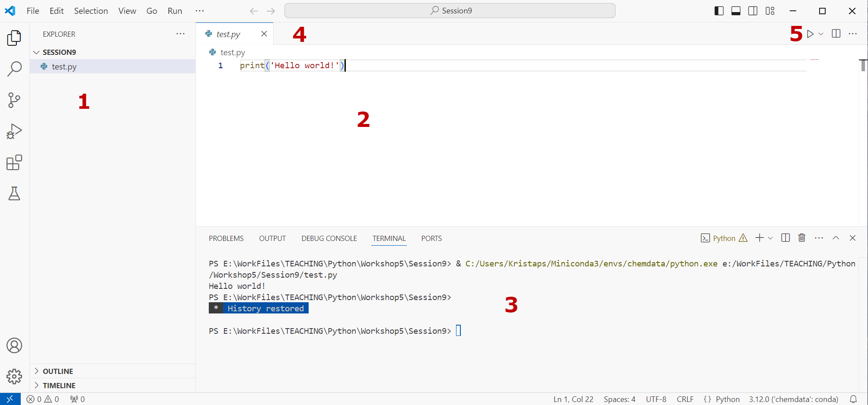Screen dimensions: 868x405
Task: Open the View menu
Action: coord(127,11)
